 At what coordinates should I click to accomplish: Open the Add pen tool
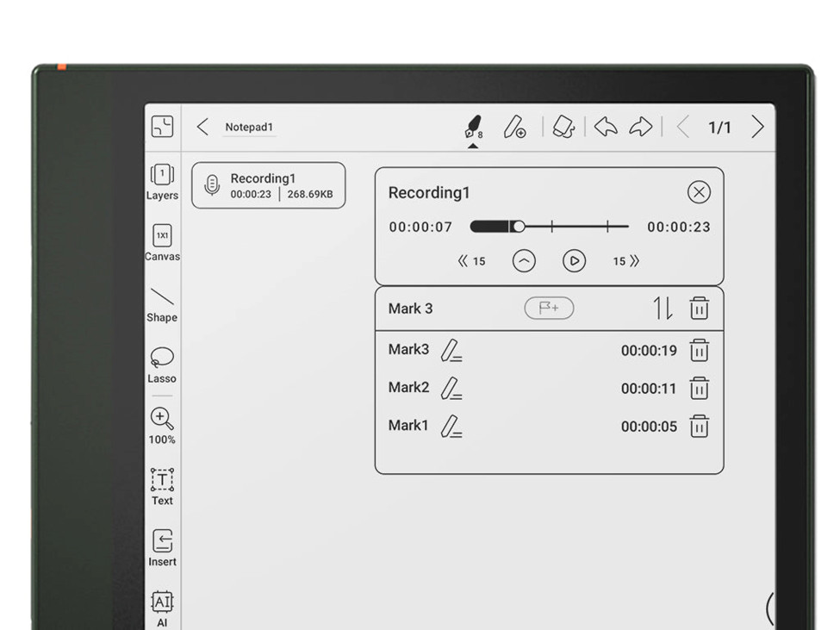click(515, 127)
